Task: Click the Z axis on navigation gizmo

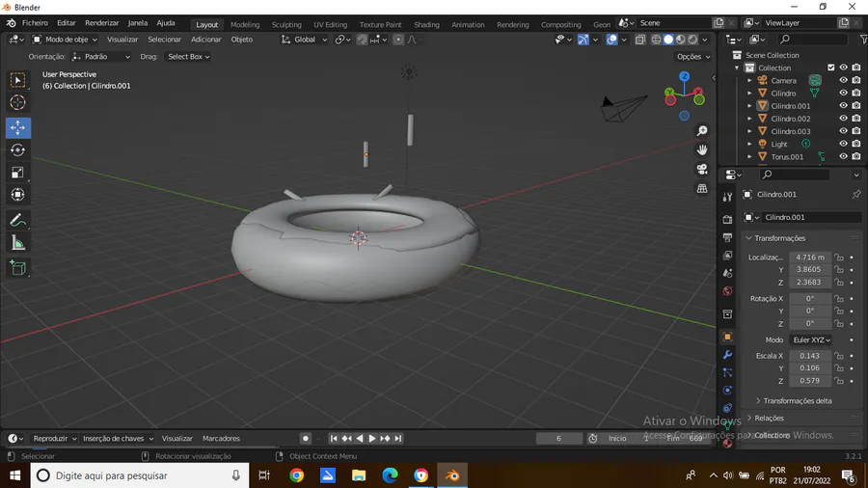Action: (684, 76)
